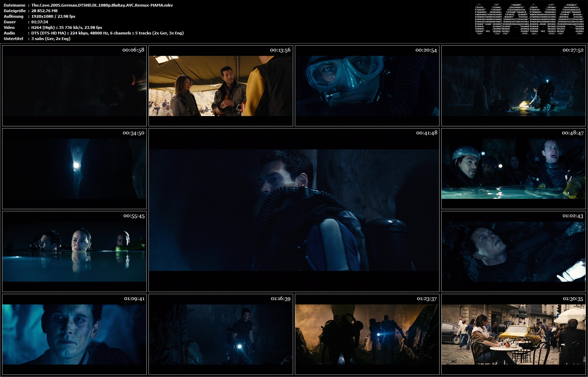Viewport: 588px width, 377px height.
Task: Open the cave pool thumbnail at 00:27:52
Action: pyautogui.click(x=513, y=86)
